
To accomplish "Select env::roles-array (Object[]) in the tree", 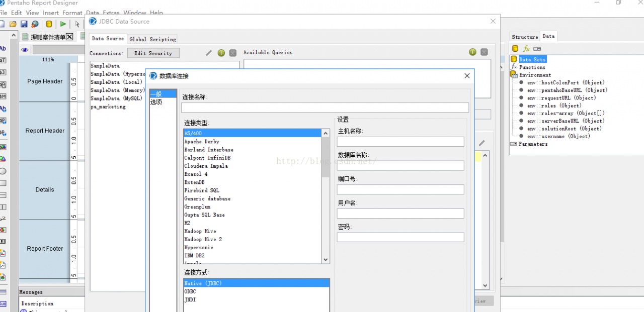I will [566, 113].
